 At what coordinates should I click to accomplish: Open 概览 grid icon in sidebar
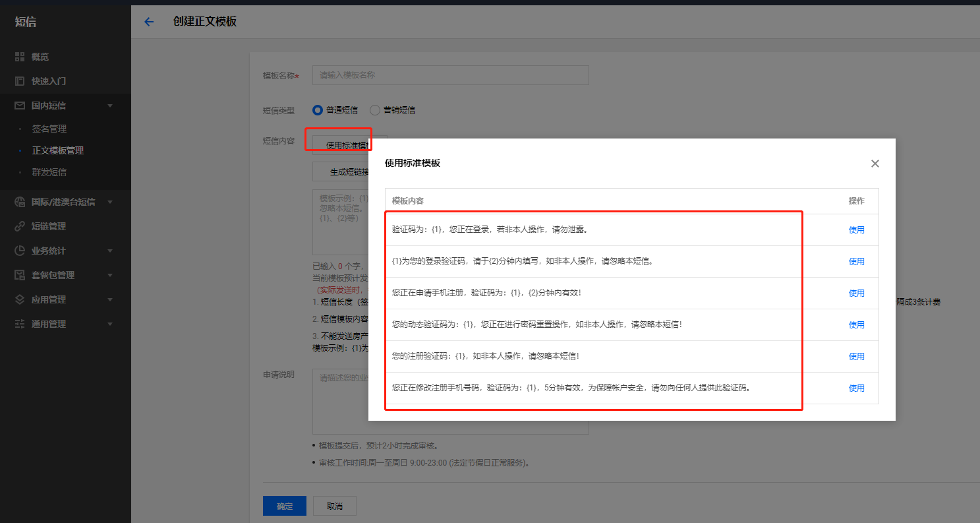pos(20,57)
